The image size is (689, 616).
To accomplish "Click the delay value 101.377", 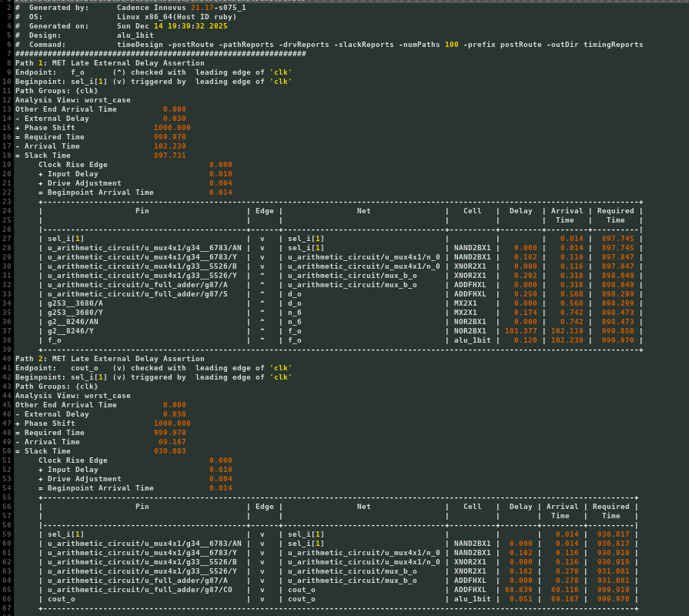I will (x=520, y=330).
